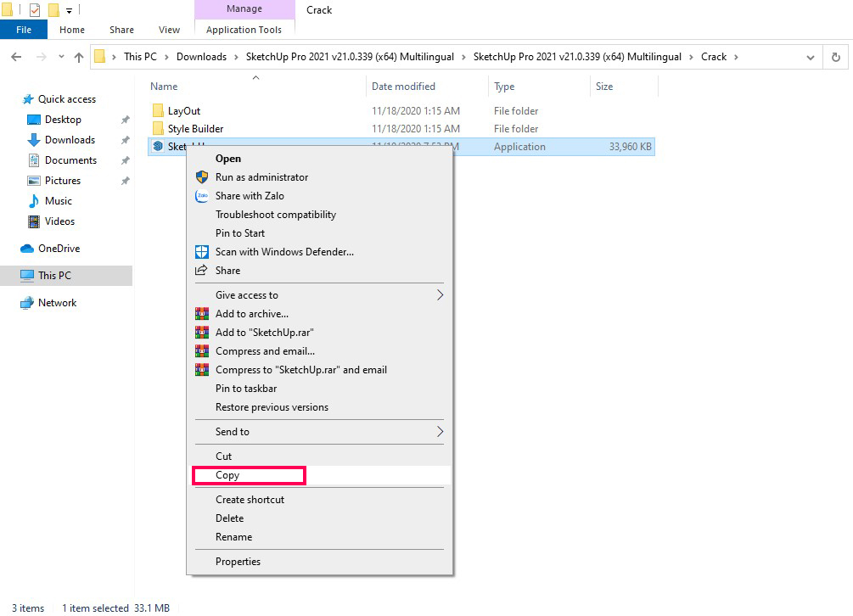Click the Zalo icon in context menu
This screenshot has width=853, height=616.
202,196
